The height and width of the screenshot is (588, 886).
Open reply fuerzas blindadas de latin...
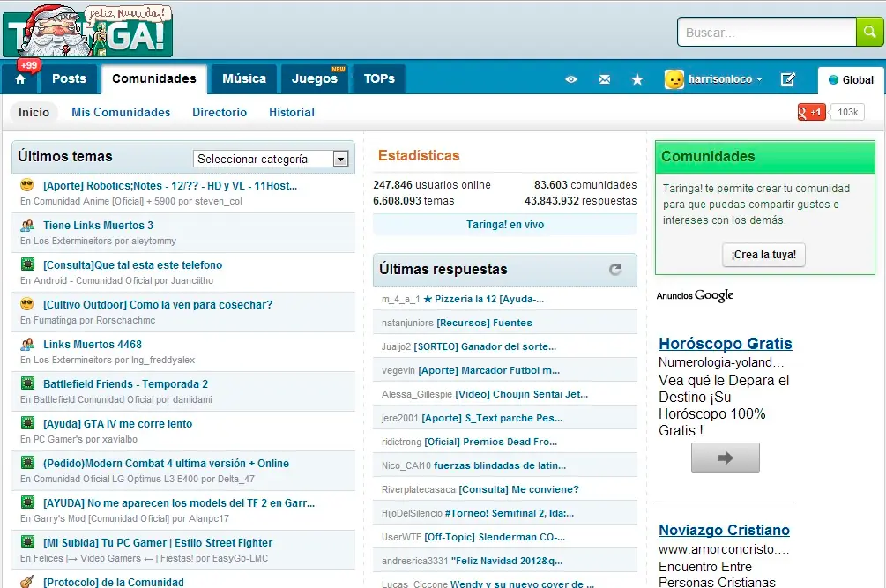click(x=500, y=465)
